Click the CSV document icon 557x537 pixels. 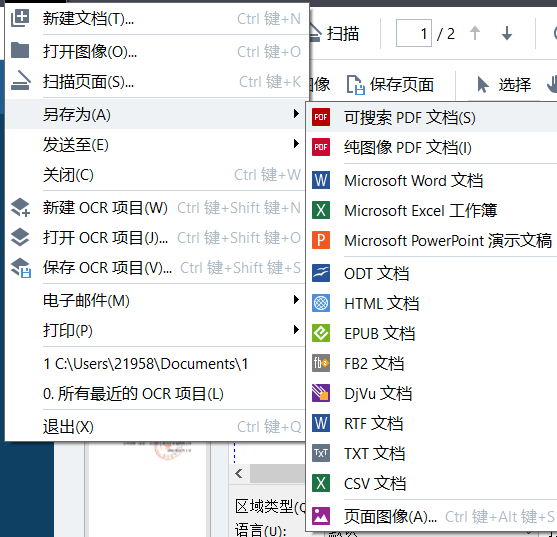321,483
